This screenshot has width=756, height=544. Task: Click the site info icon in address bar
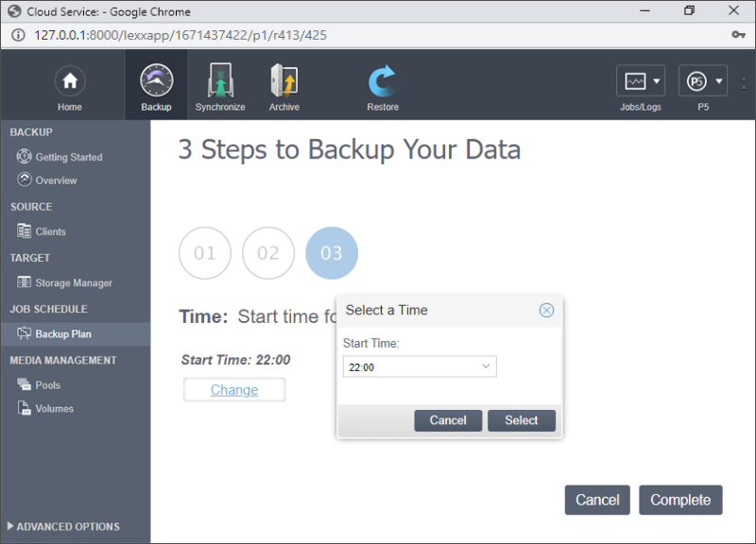18,35
